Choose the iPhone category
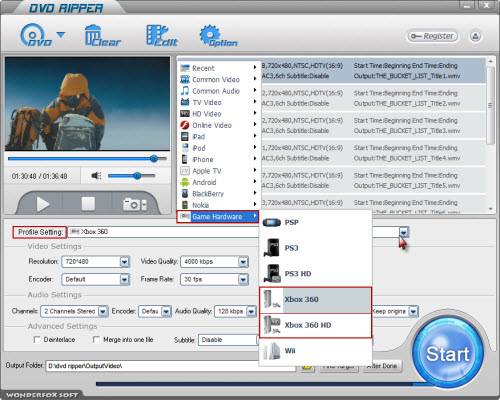The height and width of the screenshot is (400, 500). [218, 159]
